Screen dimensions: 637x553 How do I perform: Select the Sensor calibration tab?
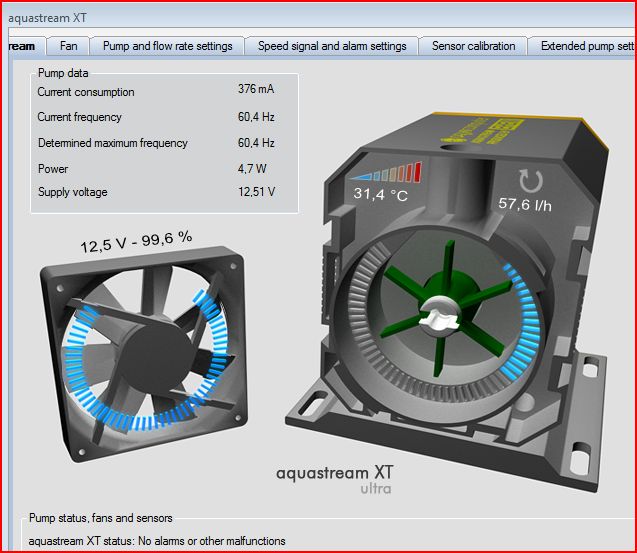(x=473, y=46)
